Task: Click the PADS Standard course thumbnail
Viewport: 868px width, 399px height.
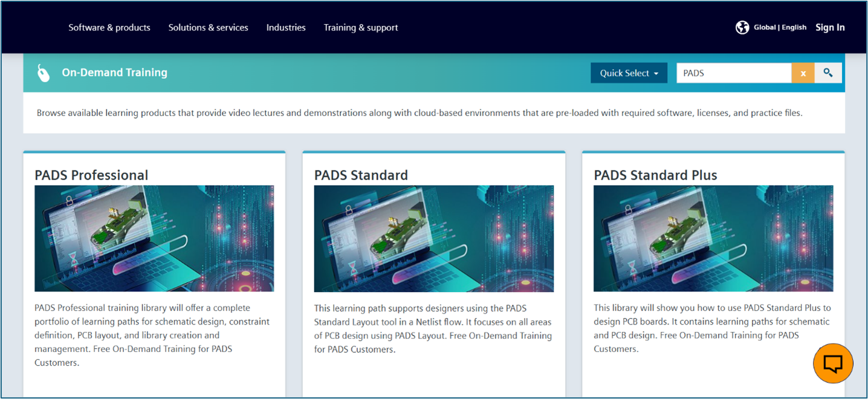Action: coord(433,238)
